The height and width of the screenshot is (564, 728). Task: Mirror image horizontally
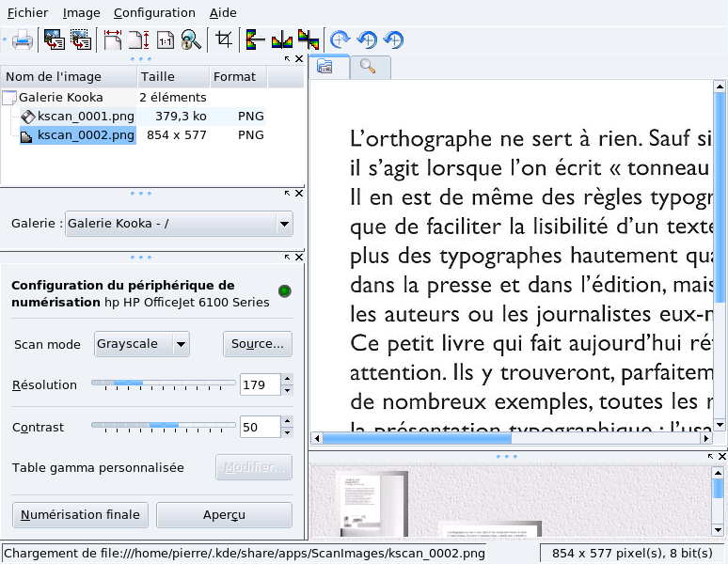point(281,39)
